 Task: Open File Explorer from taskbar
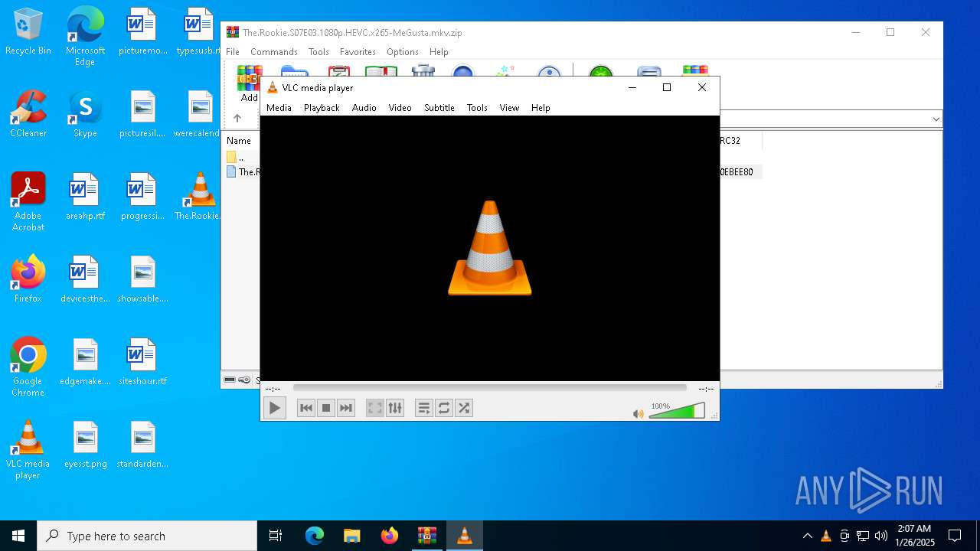pos(351,536)
